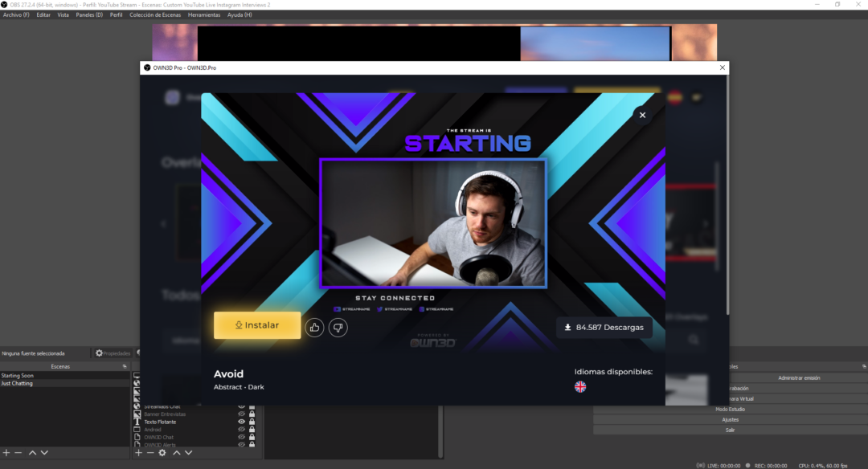The width and height of the screenshot is (868, 469).
Task: Select the UK flag language icon
Action: click(x=580, y=387)
